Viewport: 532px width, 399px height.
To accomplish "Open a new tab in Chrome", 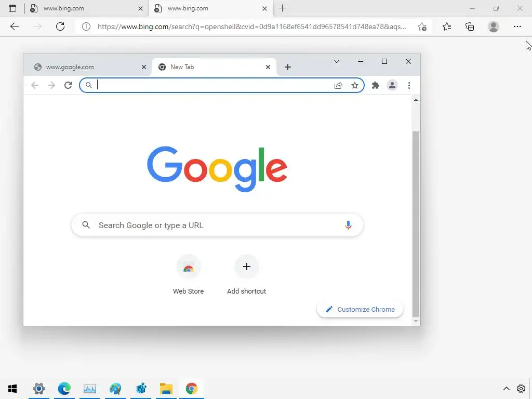I will click(288, 67).
